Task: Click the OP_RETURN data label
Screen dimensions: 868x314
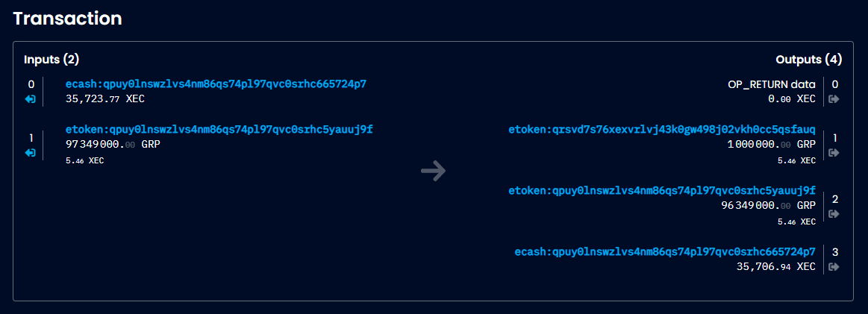Action: (772, 84)
